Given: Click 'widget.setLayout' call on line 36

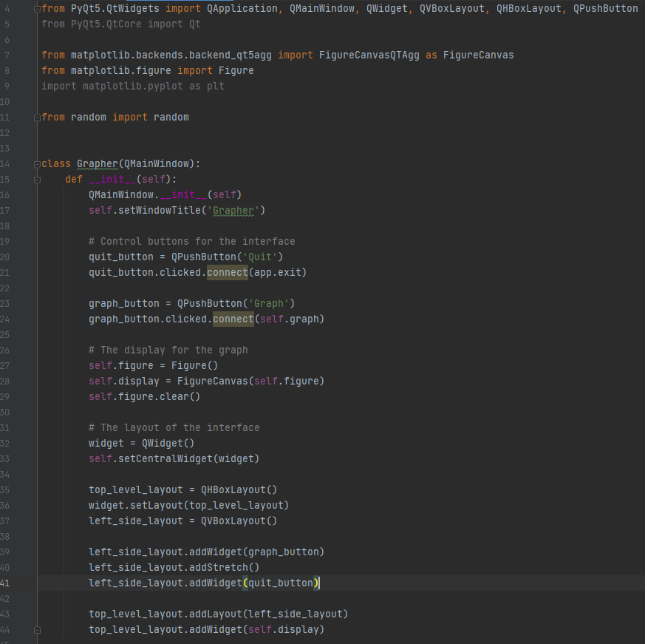Looking at the screenshot, I should (x=136, y=505).
